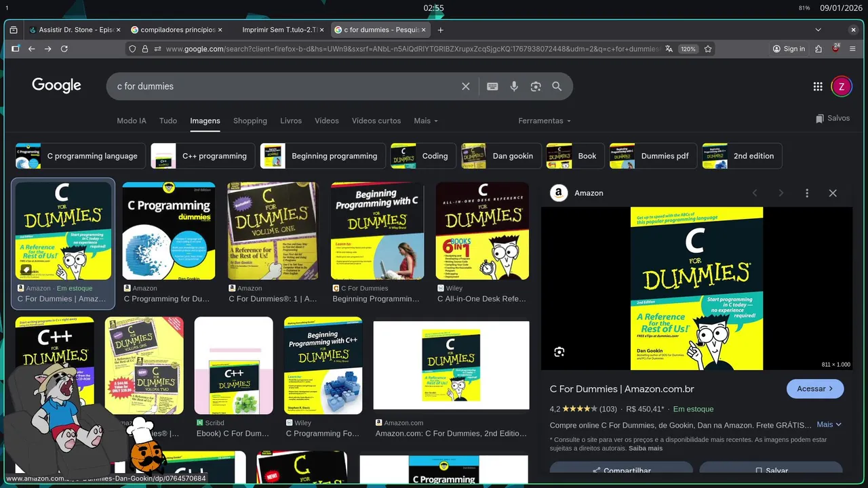Filter by C programming language chip

[81, 156]
